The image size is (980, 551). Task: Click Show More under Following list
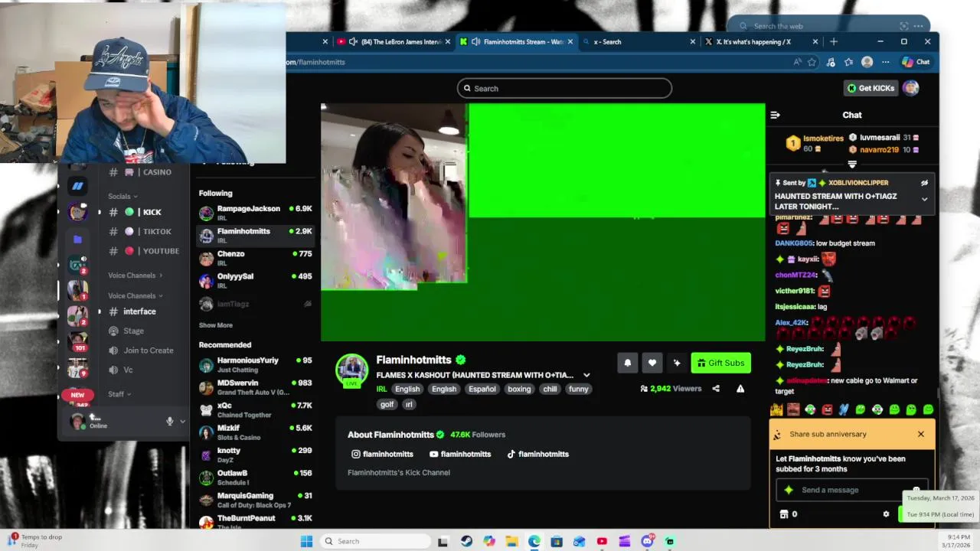(x=216, y=325)
